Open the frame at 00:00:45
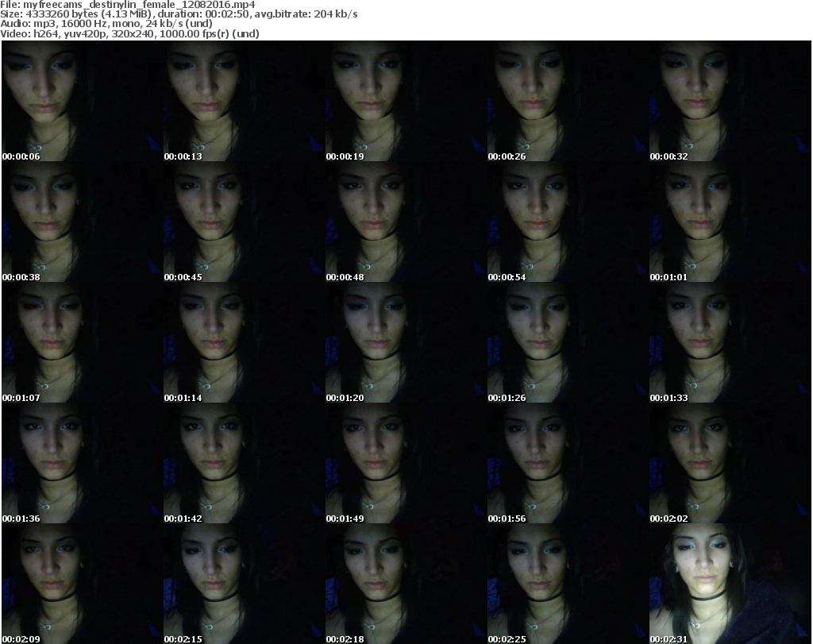This screenshot has height=644, width=813. (245, 222)
